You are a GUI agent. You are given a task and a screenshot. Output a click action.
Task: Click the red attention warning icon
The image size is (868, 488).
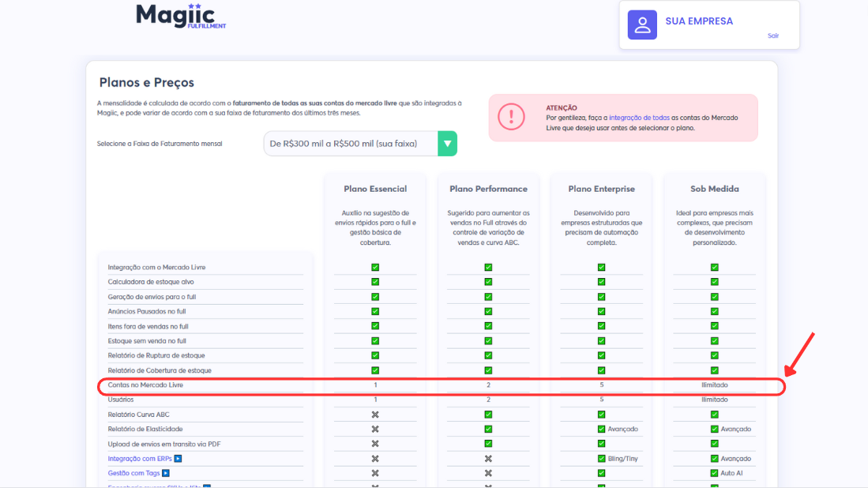click(511, 118)
